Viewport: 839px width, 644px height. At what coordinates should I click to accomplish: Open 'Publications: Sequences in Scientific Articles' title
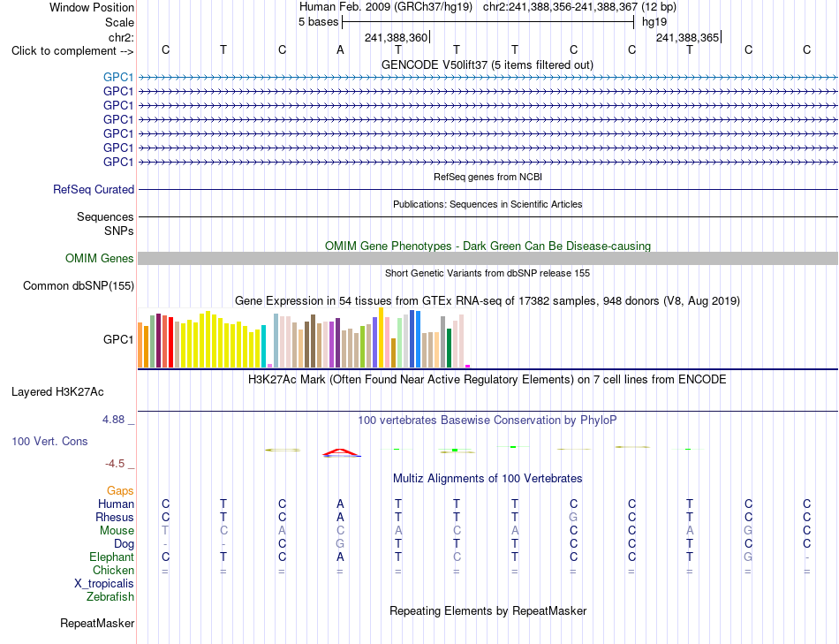click(x=488, y=204)
